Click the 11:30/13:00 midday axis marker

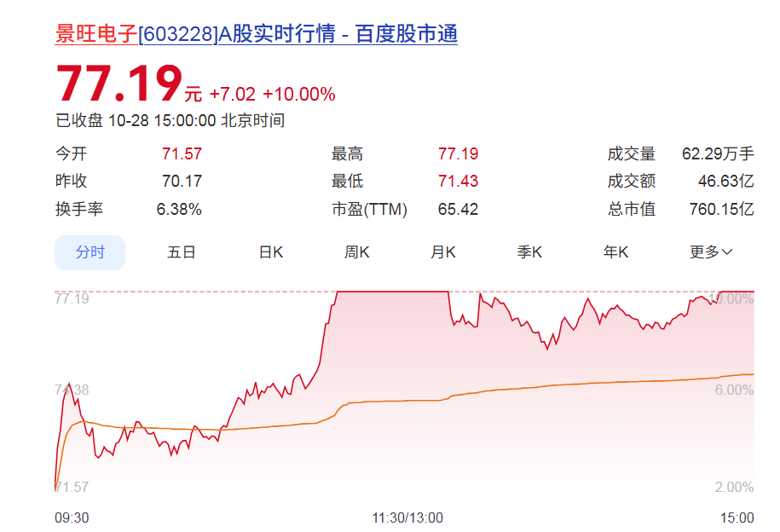[x=407, y=518]
